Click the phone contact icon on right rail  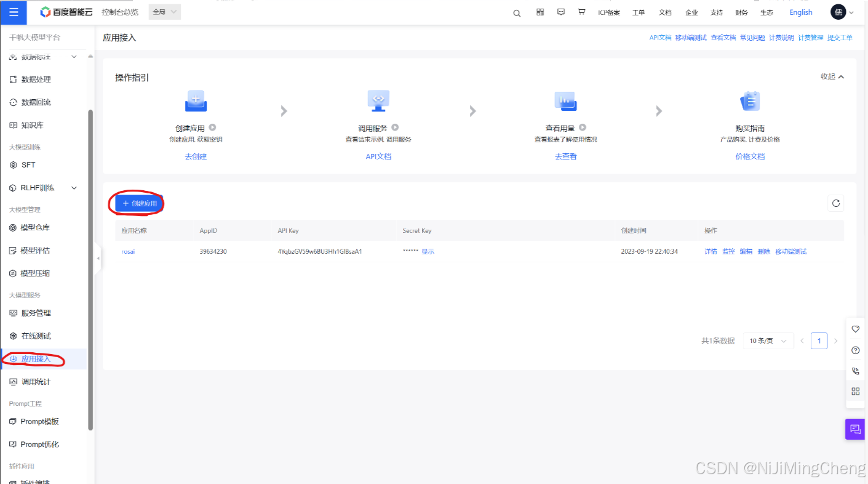pyautogui.click(x=856, y=371)
